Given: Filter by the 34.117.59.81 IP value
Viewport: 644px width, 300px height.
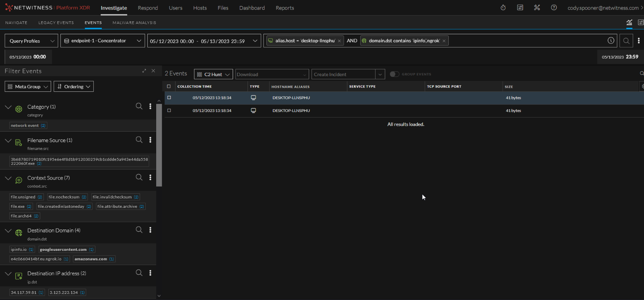Looking at the screenshot, I should (27, 292).
